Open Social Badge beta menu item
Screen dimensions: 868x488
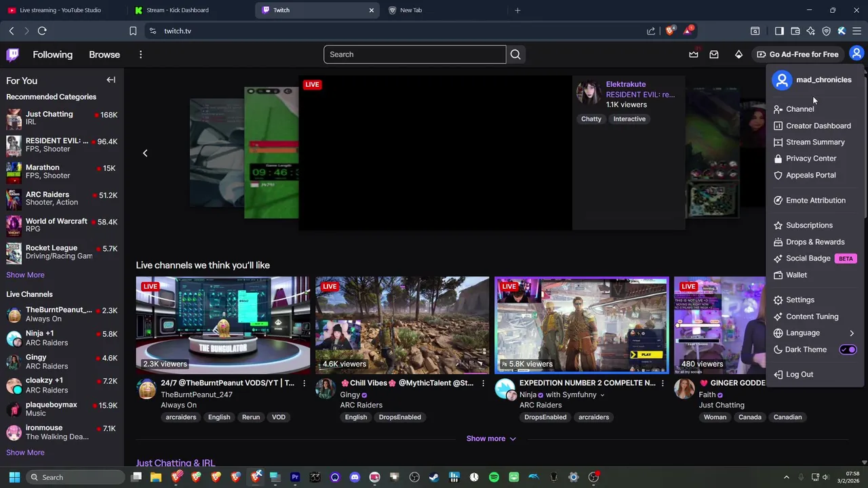pos(816,258)
